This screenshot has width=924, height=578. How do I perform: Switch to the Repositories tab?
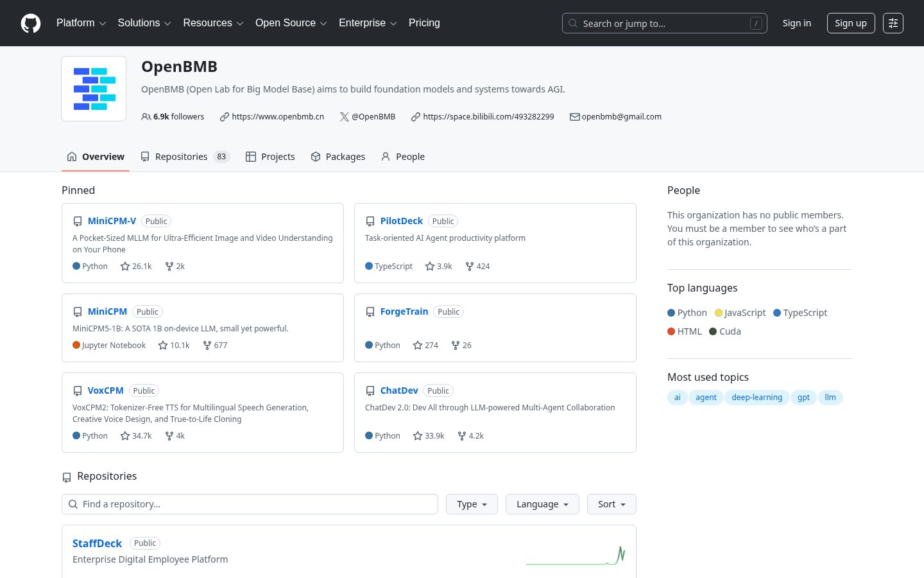tap(185, 157)
